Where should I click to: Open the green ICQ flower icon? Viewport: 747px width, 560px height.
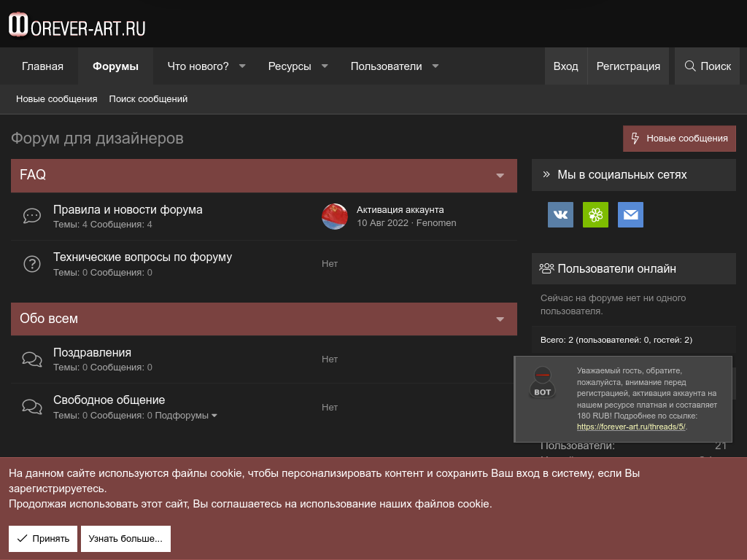point(595,215)
